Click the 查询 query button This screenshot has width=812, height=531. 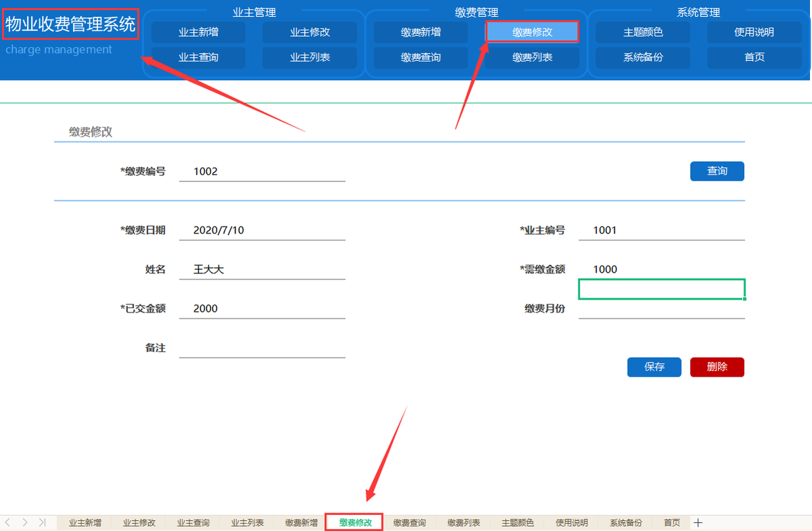tap(717, 171)
